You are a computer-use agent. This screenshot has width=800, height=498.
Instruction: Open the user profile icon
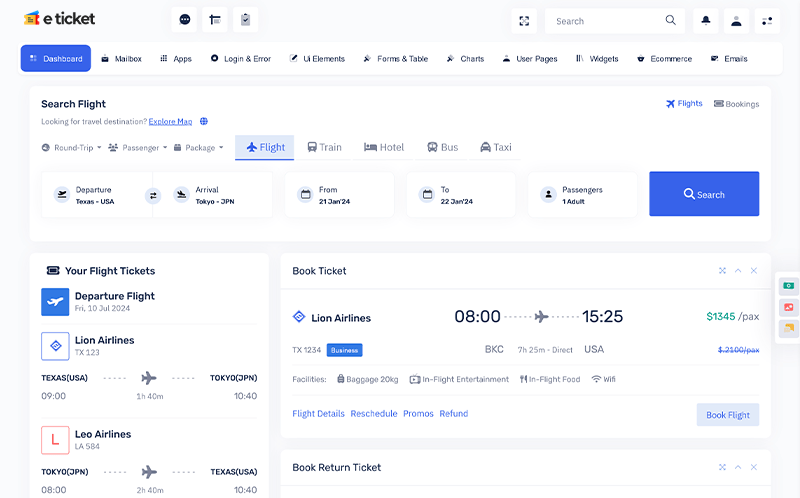[736, 21]
